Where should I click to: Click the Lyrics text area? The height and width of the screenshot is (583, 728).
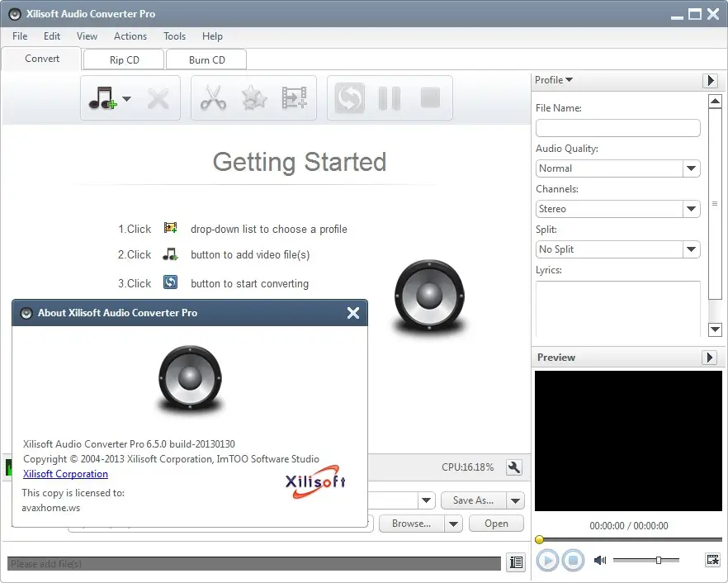tap(617, 309)
